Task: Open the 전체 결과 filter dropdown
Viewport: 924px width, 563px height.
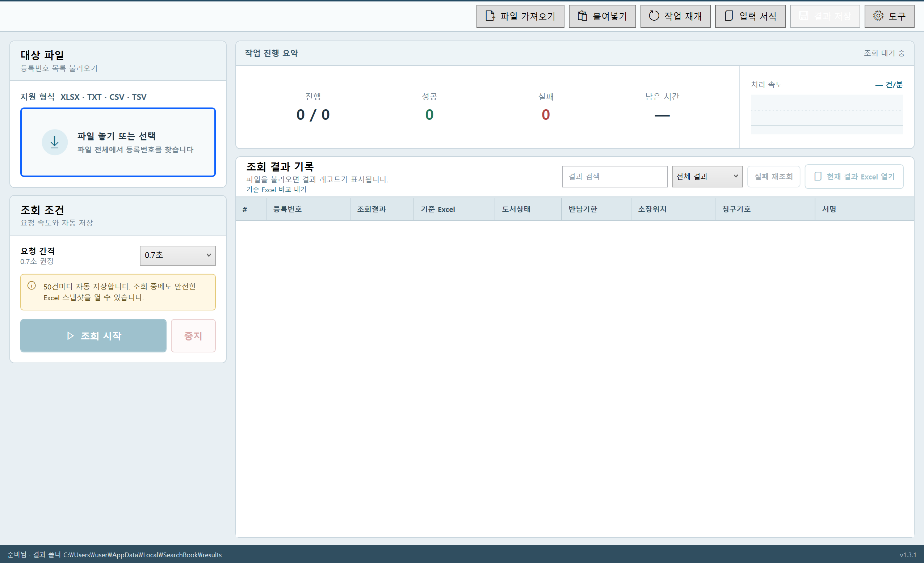Action: pyautogui.click(x=707, y=176)
